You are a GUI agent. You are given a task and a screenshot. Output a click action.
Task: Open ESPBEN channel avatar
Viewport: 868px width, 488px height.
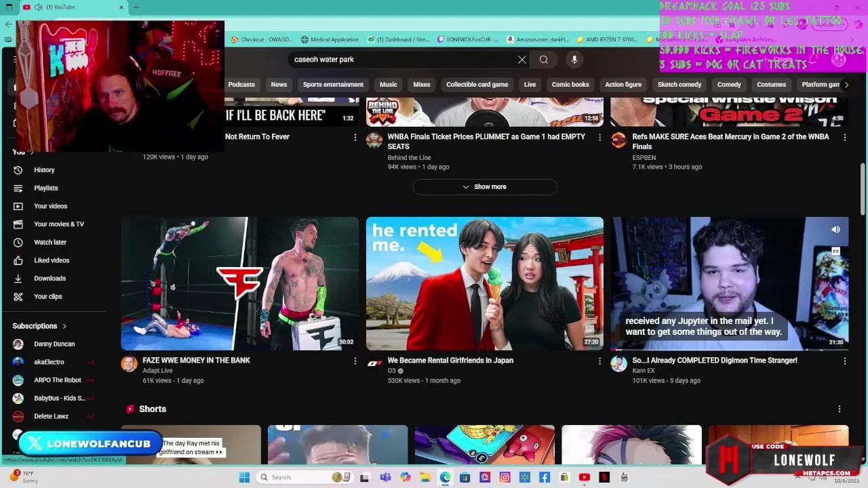pyautogui.click(x=618, y=140)
